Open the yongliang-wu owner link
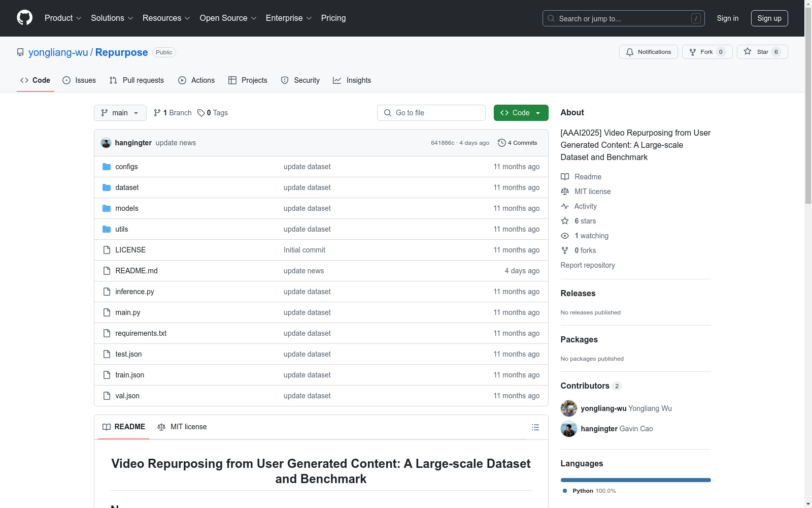 point(58,52)
